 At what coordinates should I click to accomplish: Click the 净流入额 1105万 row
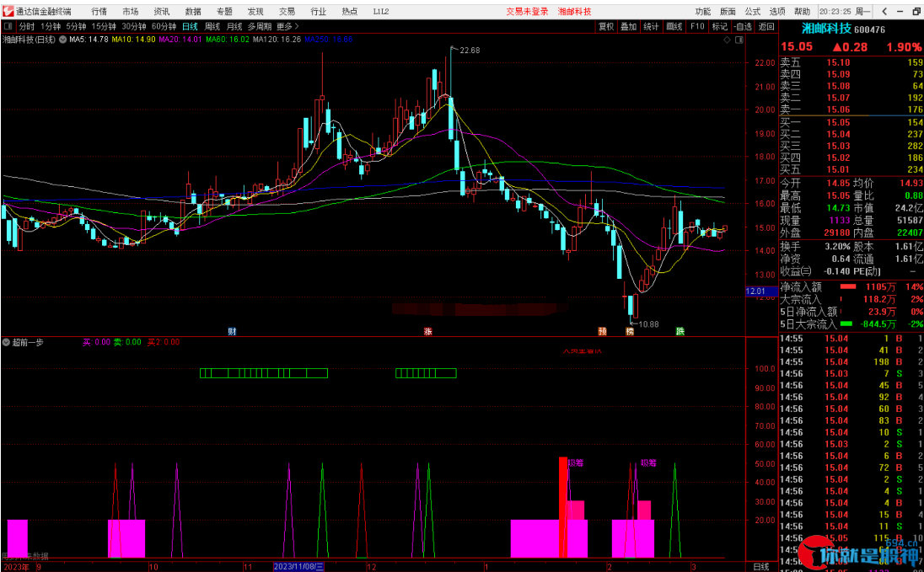pyautogui.click(x=851, y=287)
